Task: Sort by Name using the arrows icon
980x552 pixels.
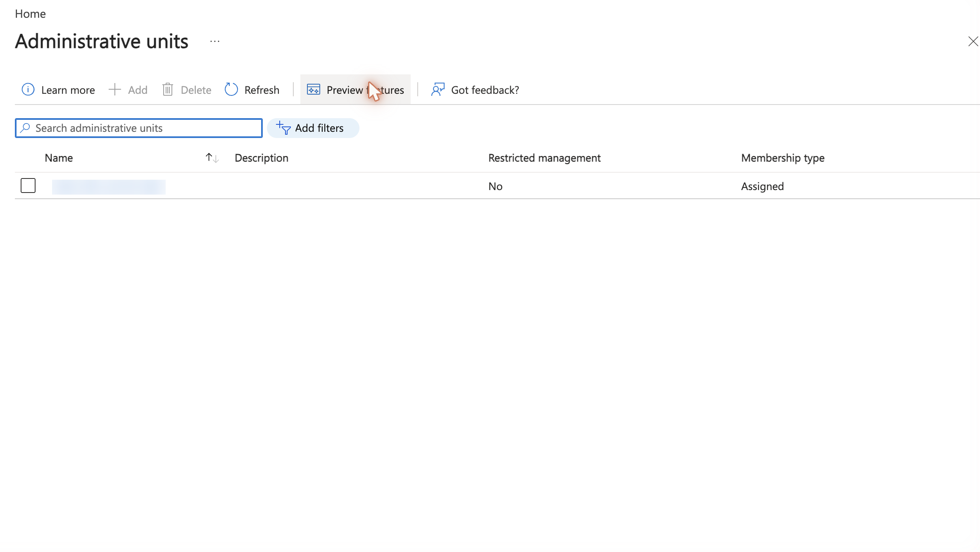Action: [212, 158]
